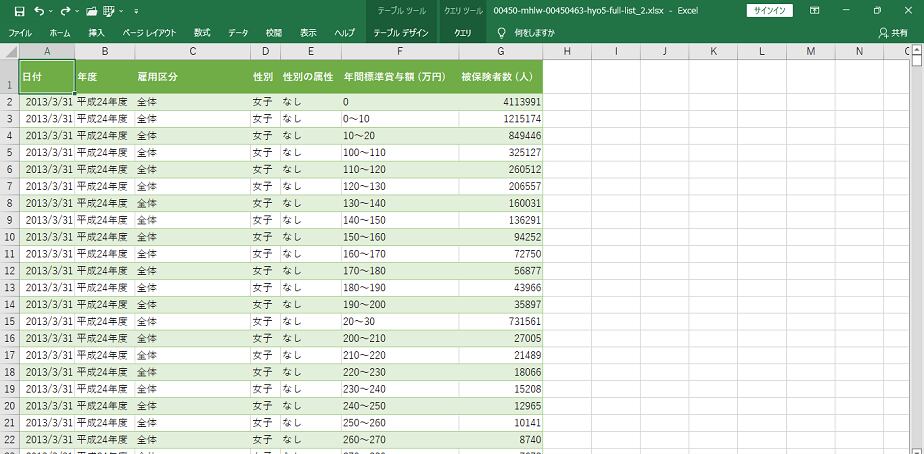Click the 共有 share button
The width and height of the screenshot is (924, 454).
click(x=893, y=32)
